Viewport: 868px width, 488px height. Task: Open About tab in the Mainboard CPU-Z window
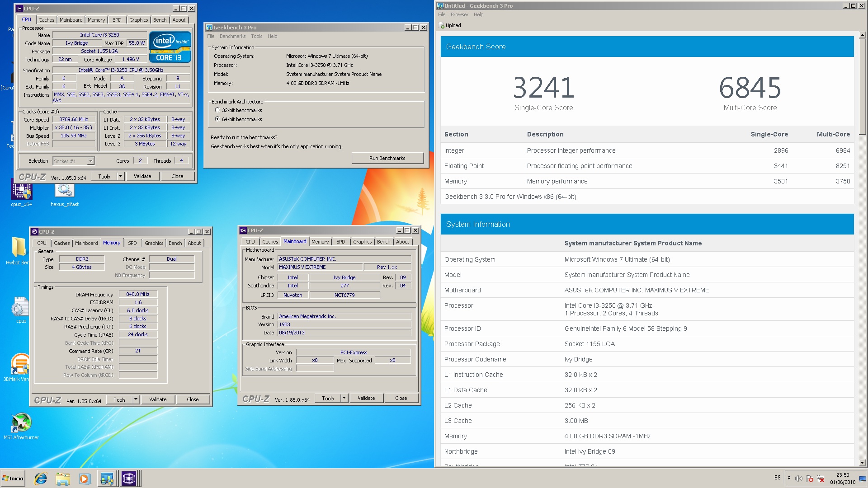(x=402, y=242)
